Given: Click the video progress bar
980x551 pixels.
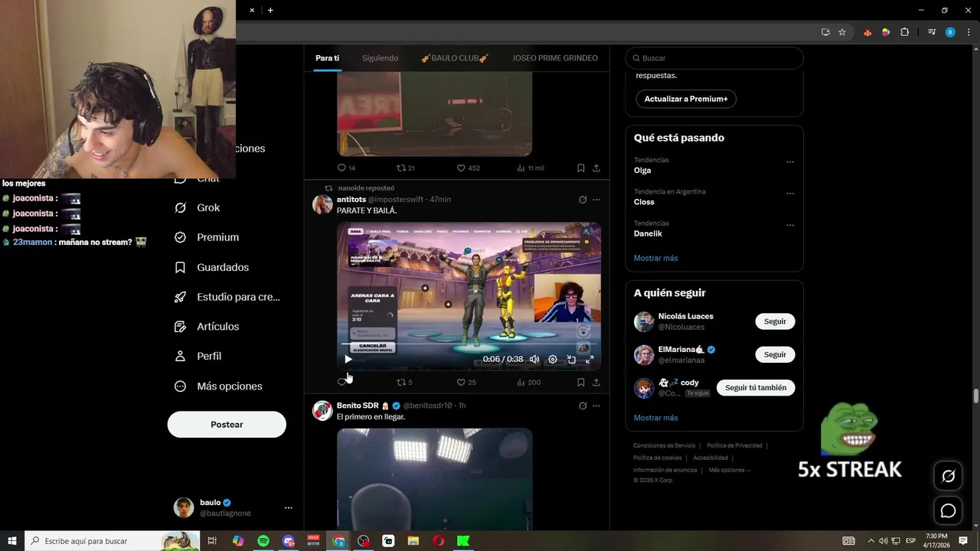Looking at the screenshot, I should coord(469,344).
